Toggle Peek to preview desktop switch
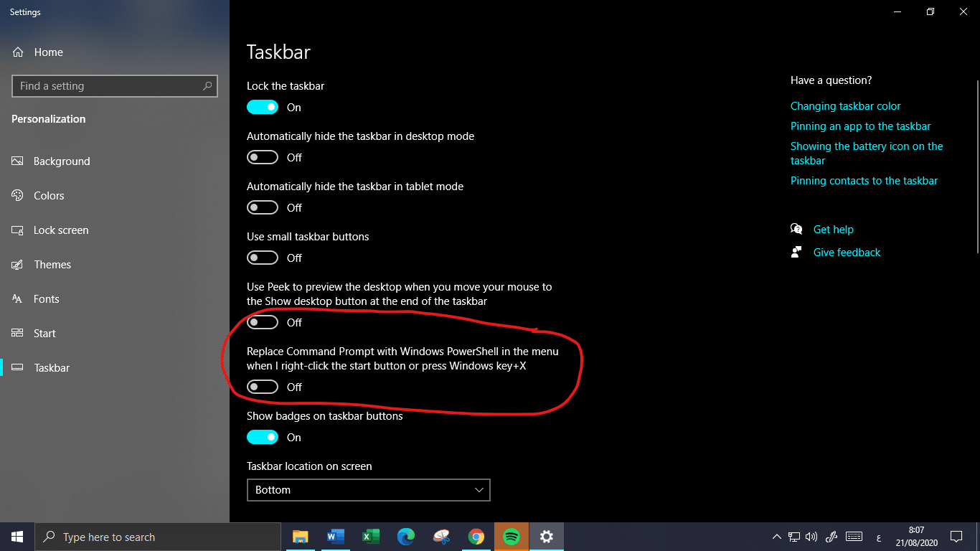This screenshot has width=980, height=551. tap(263, 322)
